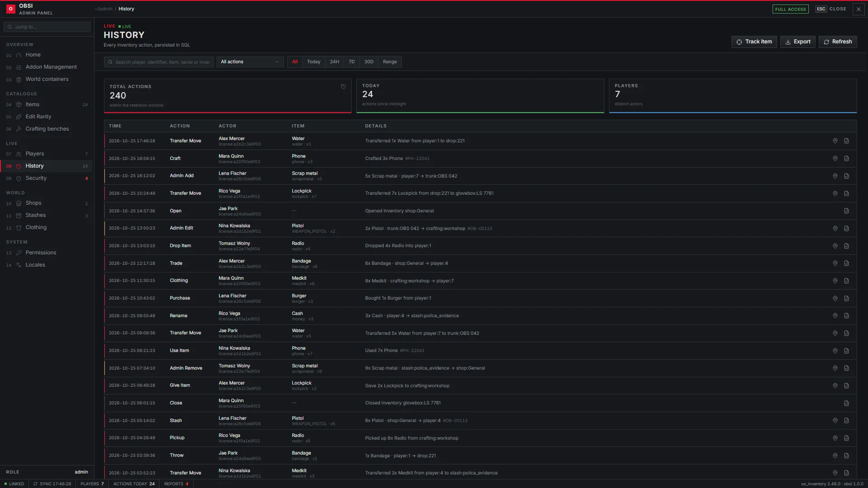Open document icon in the Dropped 4x Radio row
The image size is (868, 488).
846,246
